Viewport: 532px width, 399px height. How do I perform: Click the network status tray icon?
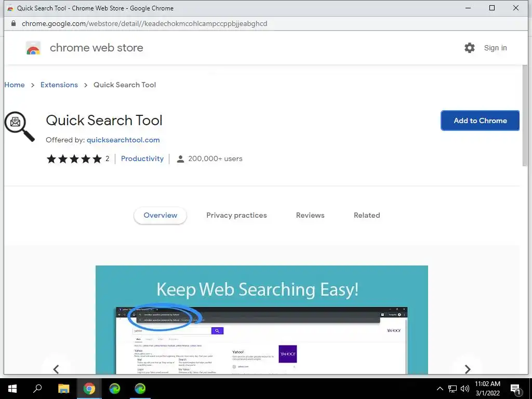click(453, 389)
